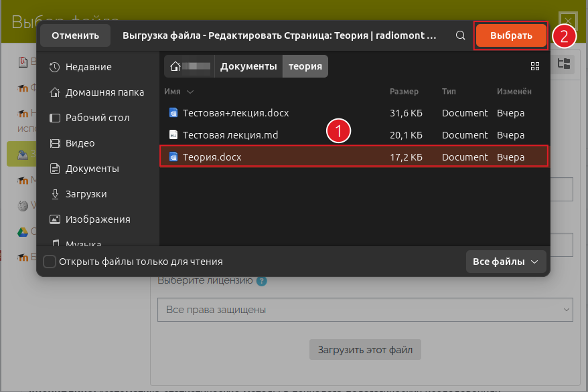Open the Все права защищены license dropdown

tap(365, 310)
